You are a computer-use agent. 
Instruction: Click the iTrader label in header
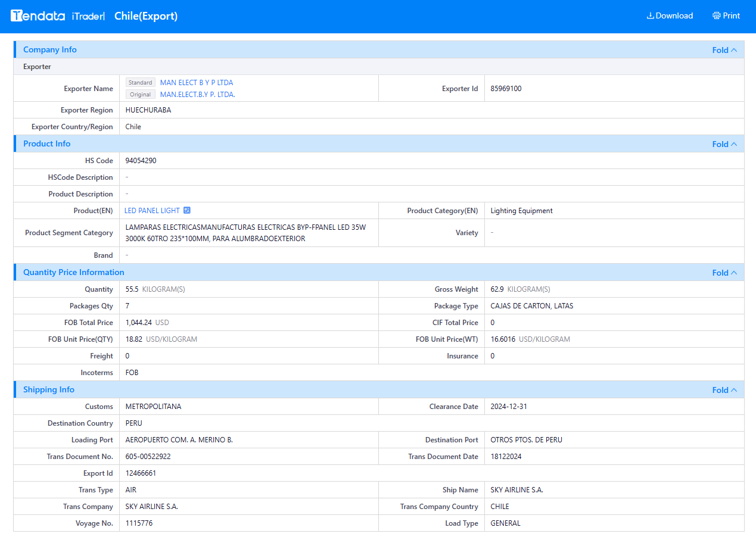tap(88, 17)
